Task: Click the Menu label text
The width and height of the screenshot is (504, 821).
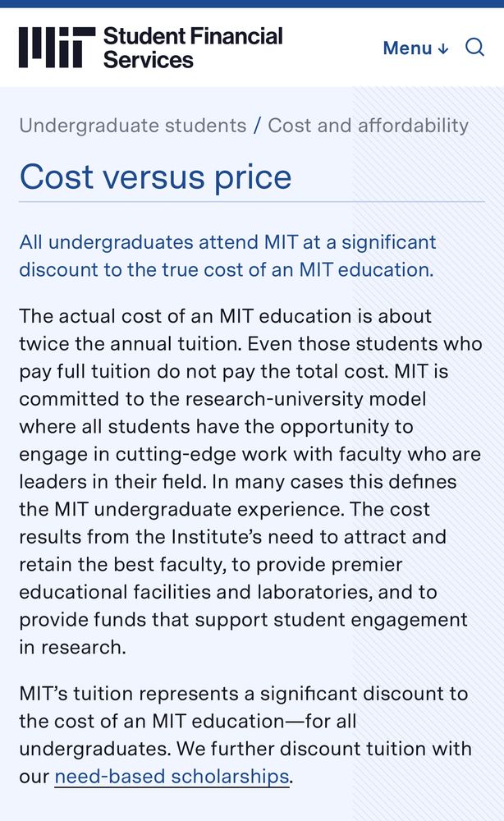Action: click(x=408, y=48)
